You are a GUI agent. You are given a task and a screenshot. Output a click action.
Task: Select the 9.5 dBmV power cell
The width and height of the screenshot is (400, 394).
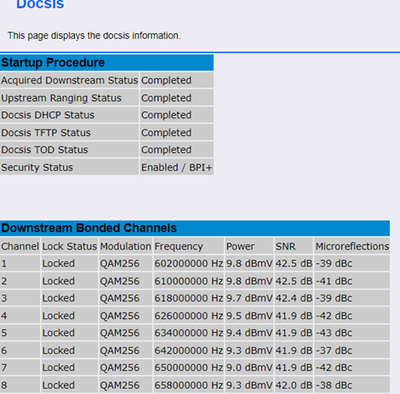pos(249,316)
